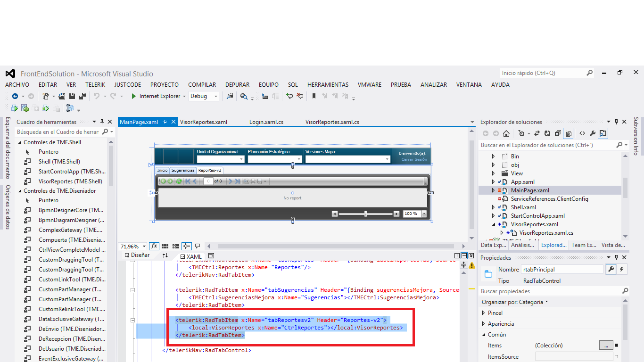Expand the View folder node
This screenshot has width=644, height=362.
[x=494, y=173]
